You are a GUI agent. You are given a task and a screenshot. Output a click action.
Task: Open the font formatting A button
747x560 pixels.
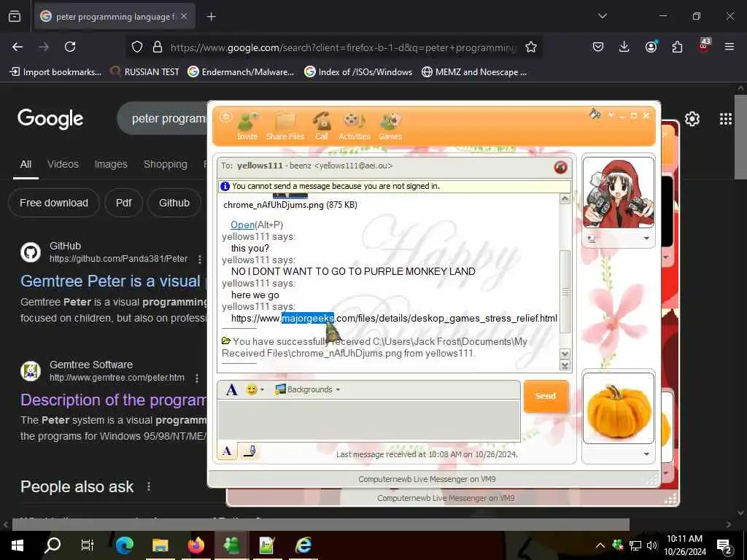[x=231, y=389]
